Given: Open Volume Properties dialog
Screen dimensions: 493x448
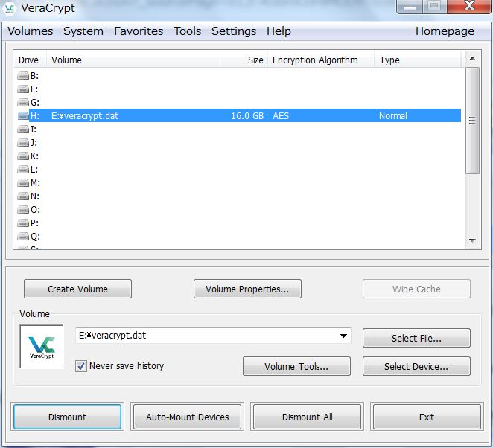Looking at the screenshot, I should [247, 289].
